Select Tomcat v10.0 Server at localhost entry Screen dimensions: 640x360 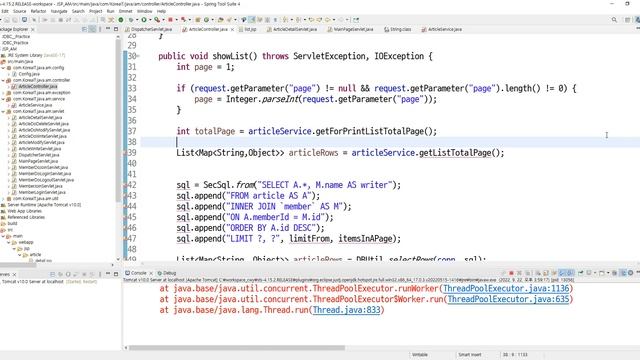(49, 282)
